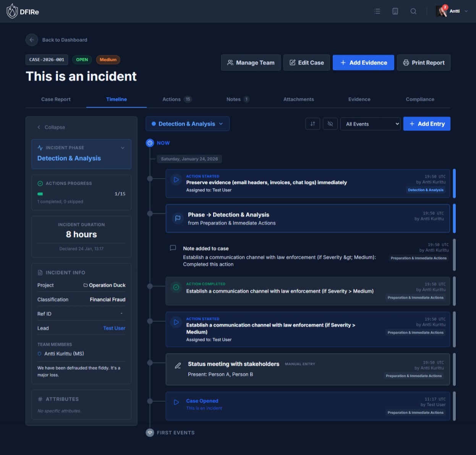This screenshot has width=476, height=455.
Task: Open the Compliance tab
Action: (420, 99)
